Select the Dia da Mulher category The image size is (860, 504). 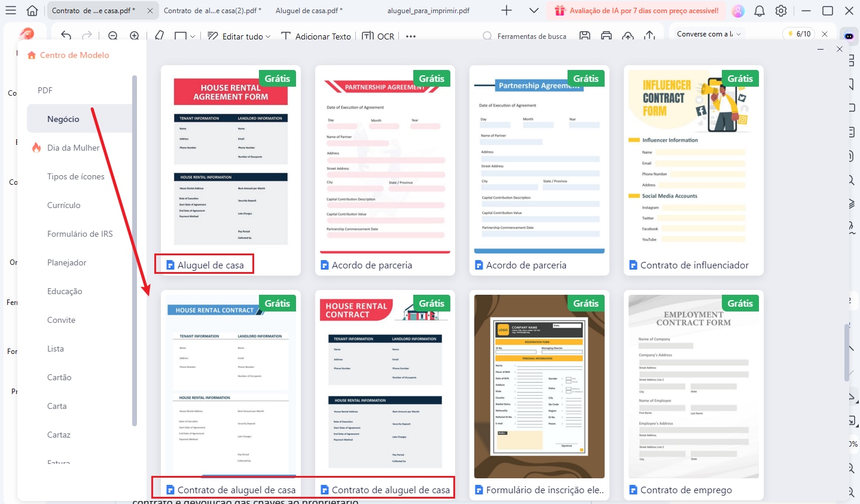[73, 148]
